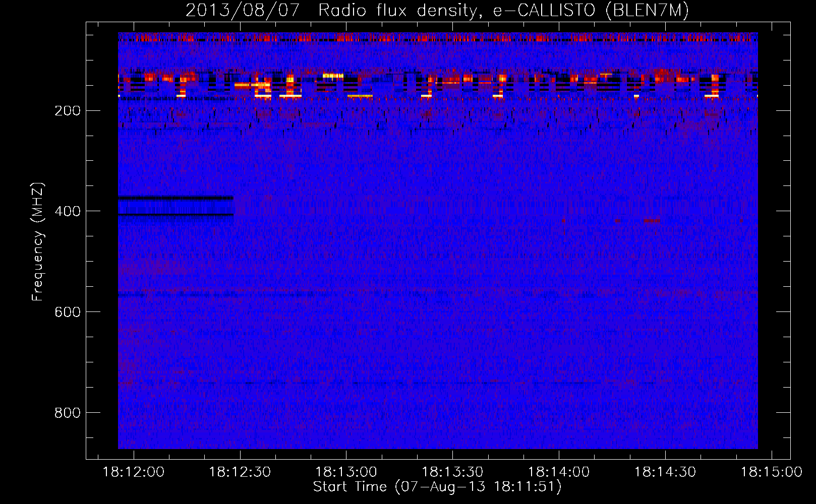Click the 18:14:00 time tick label
Image resolution: width=816 pixels, height=504 pixels.
[559, 472]
